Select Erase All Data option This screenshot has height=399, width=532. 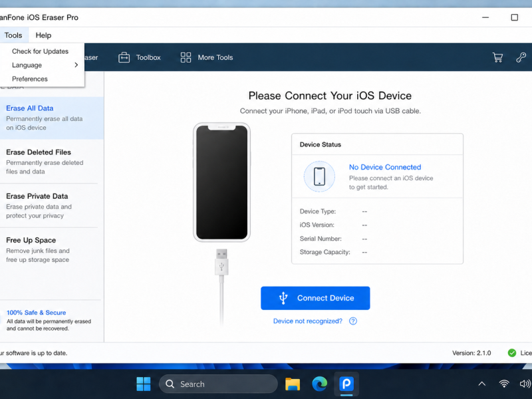click(x=52, y=118)
